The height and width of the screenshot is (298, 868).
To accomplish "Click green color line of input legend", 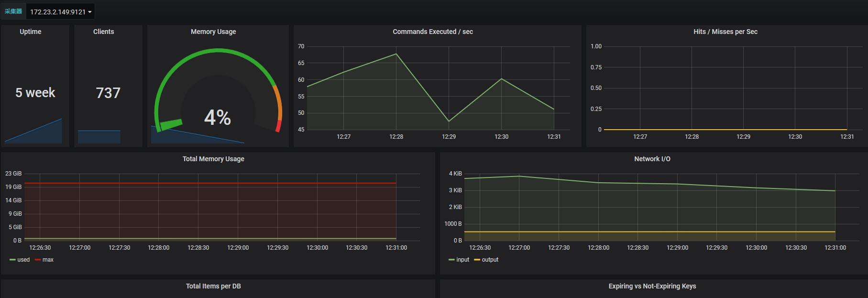I will click(x=451, y=260).
